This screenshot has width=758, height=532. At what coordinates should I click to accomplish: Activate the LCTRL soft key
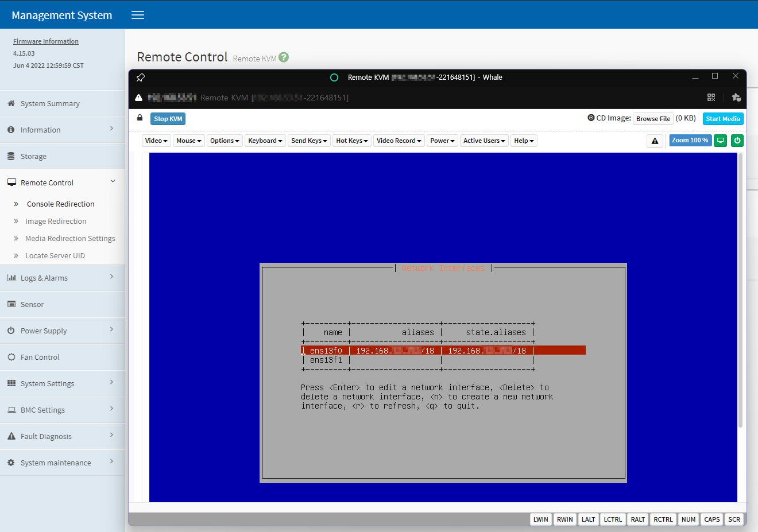tap(613, 519)
